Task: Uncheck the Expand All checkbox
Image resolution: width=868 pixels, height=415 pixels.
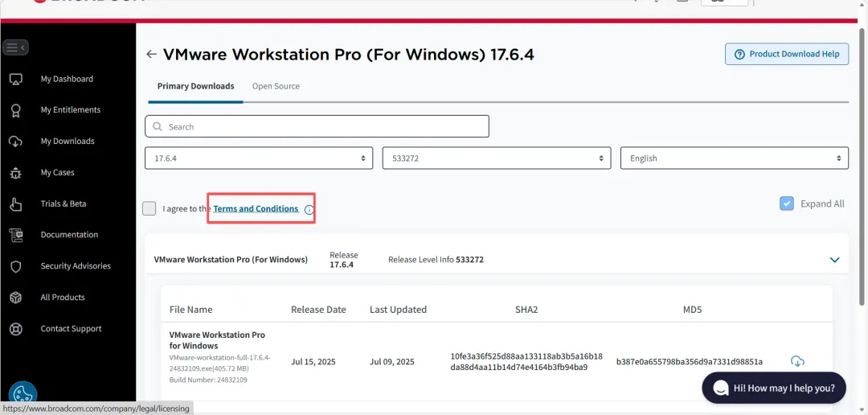Action: pyautogui.click(x=787, y=203)
